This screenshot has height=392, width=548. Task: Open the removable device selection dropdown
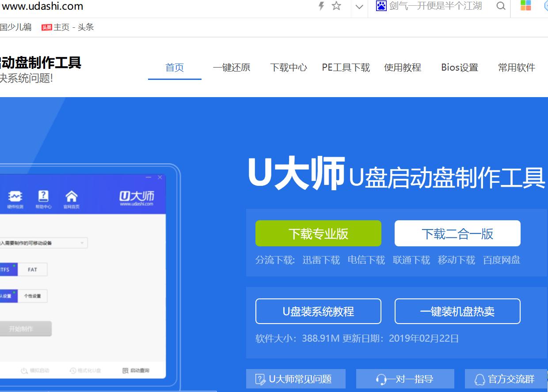click(82, 243)
